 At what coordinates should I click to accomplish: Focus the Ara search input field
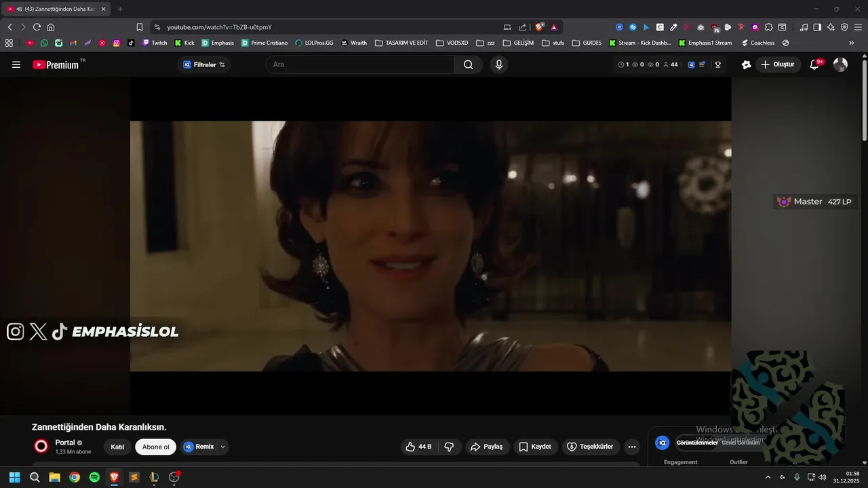pyautogui.click(x=359, y=64)
